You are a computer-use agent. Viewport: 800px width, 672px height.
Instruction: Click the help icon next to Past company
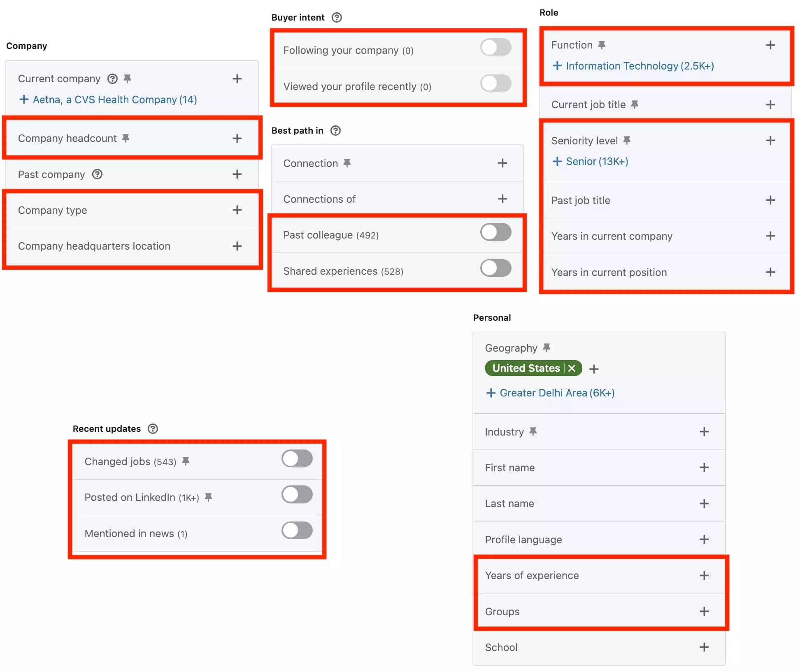tap(97, 174)
